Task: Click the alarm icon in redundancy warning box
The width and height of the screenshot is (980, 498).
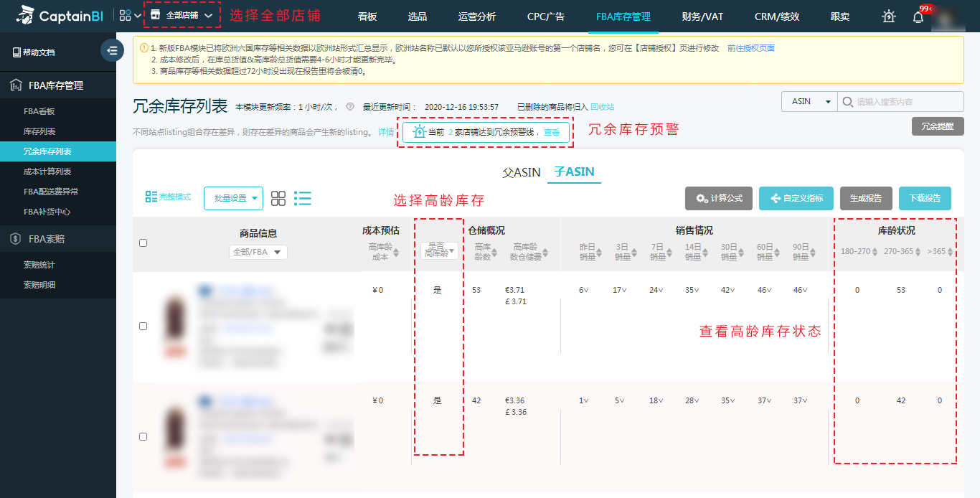Action: [420, 132]
